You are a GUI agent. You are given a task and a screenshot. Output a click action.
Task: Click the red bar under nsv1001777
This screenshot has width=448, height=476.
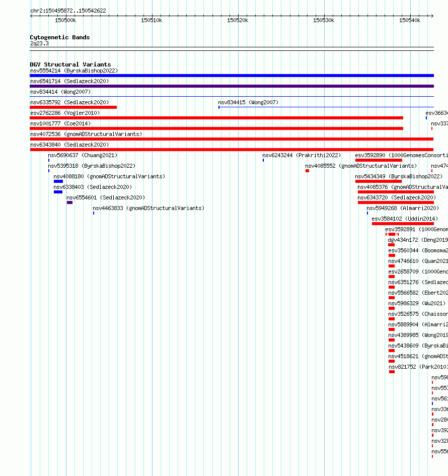click(216, 128)
